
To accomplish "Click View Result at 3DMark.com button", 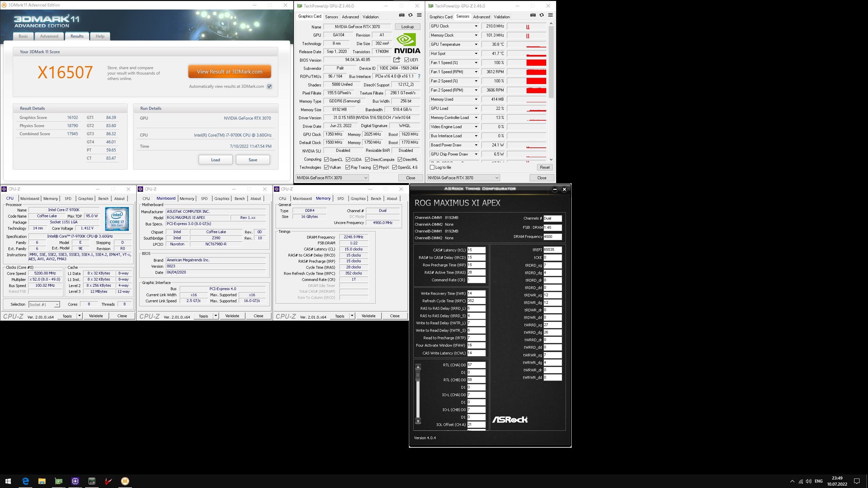I will (x=230, y=72).
